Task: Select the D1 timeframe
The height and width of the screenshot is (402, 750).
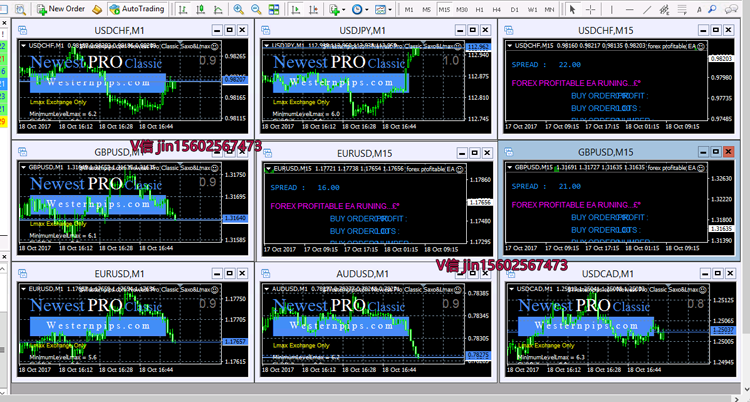Action: (x=515, y=10)
